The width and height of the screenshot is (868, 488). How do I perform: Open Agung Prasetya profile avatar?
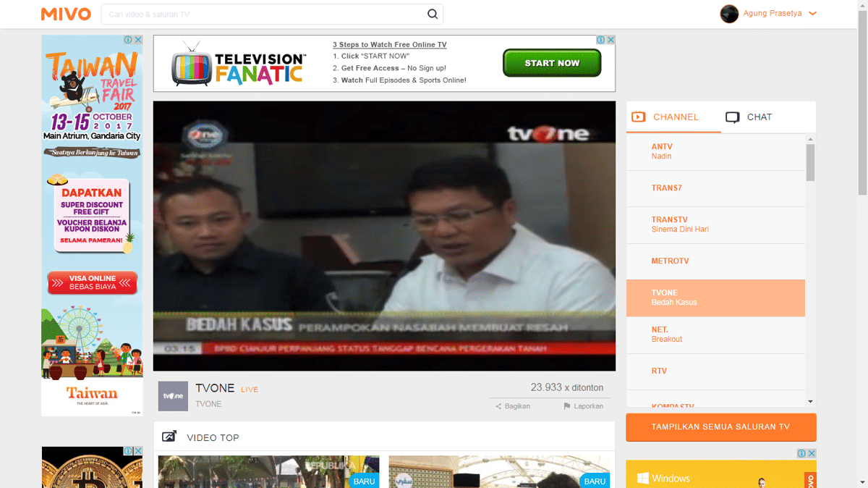click(729, 14)
